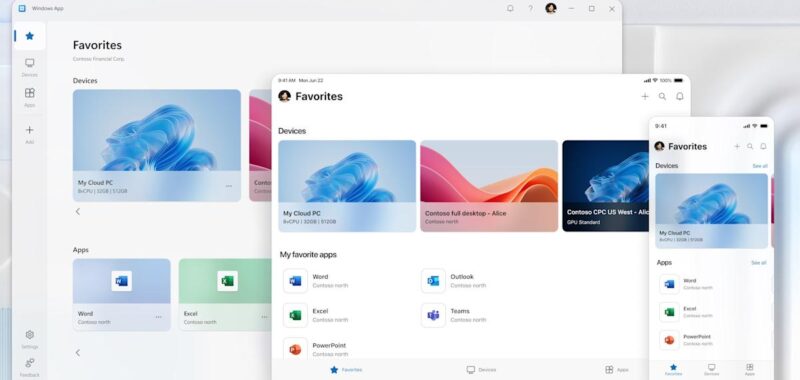The image size is (800, 380).
Task: Open Devices in desktop sidebar
Action: (30, 66)
